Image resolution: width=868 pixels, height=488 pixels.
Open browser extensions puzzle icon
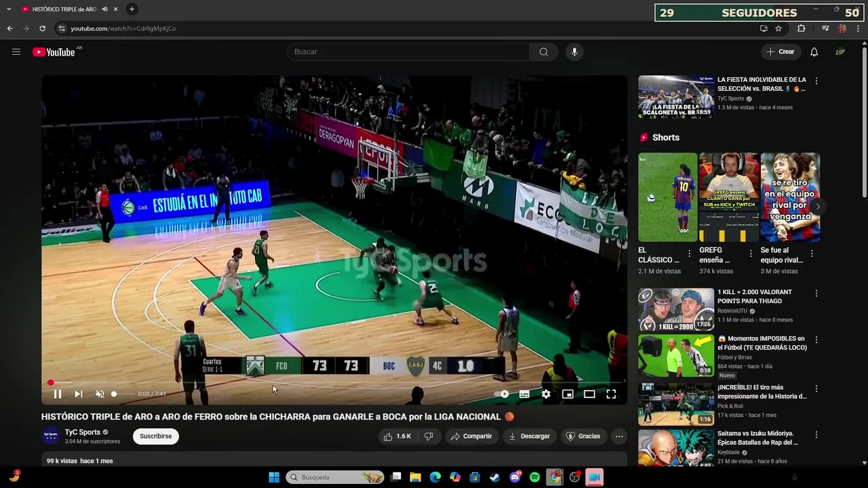pos(801,28)
